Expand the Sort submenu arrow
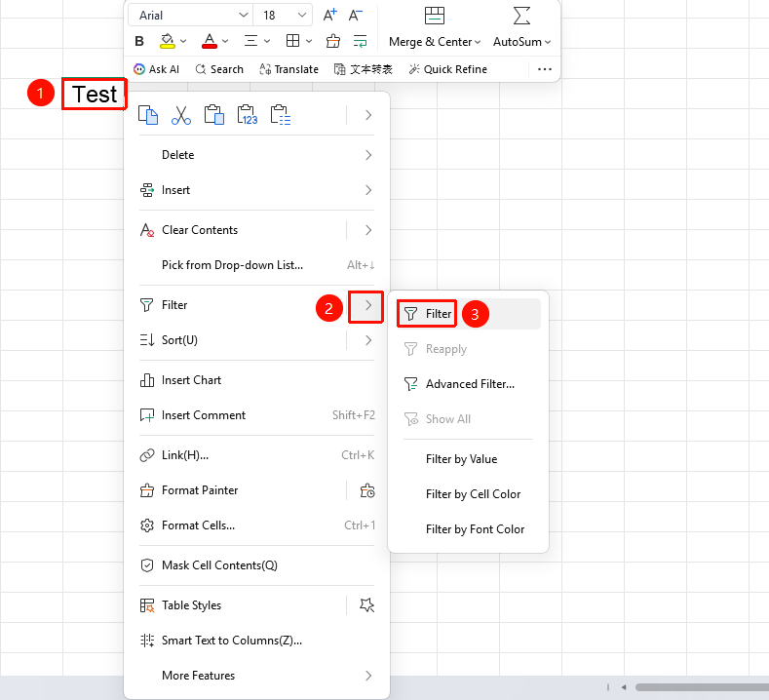The height and width of the screenshot is (700, 769). 368,340
